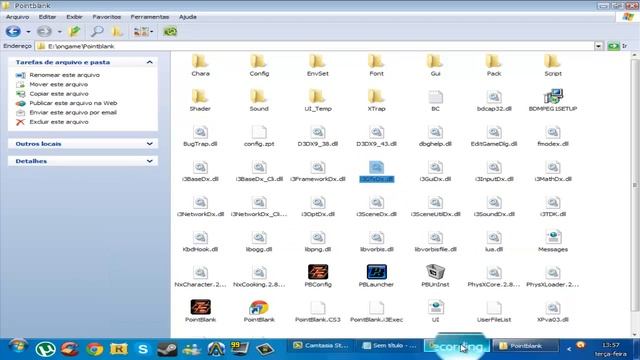
Task: Expand the Detalhes panel
Action: [149, 161]
